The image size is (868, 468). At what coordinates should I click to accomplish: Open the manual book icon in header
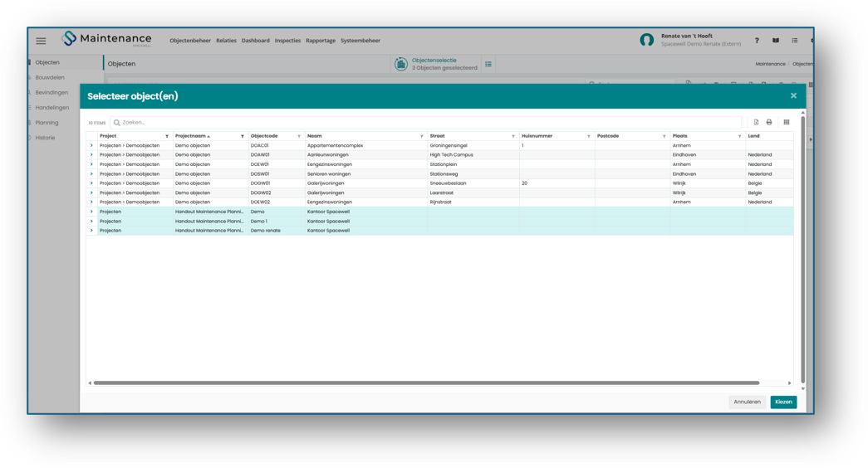(776, 41)
